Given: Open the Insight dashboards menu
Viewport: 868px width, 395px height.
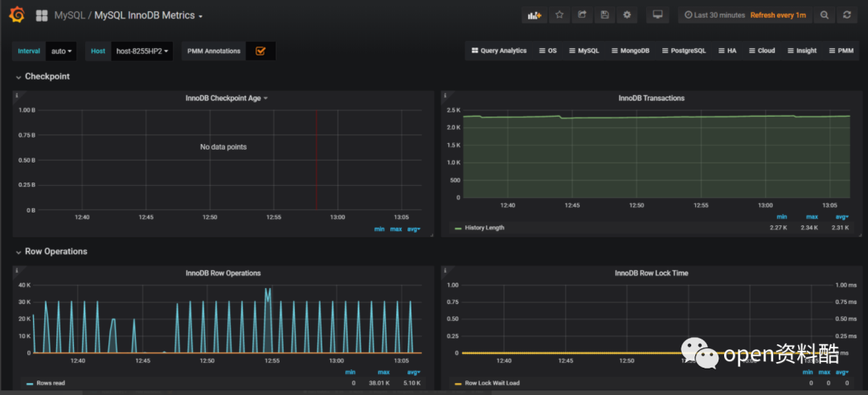Looking at the screenshot, I should coord(801,51).
